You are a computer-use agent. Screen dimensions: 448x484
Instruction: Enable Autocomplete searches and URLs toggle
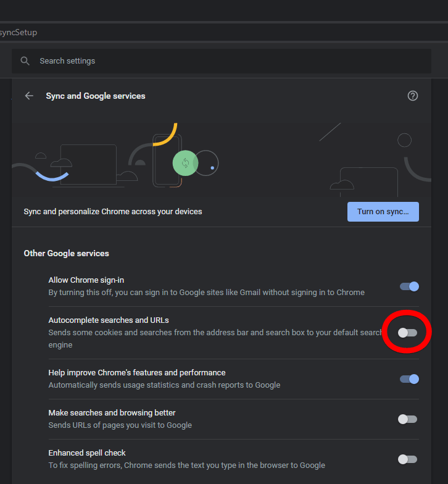click(x=407, y=333)
